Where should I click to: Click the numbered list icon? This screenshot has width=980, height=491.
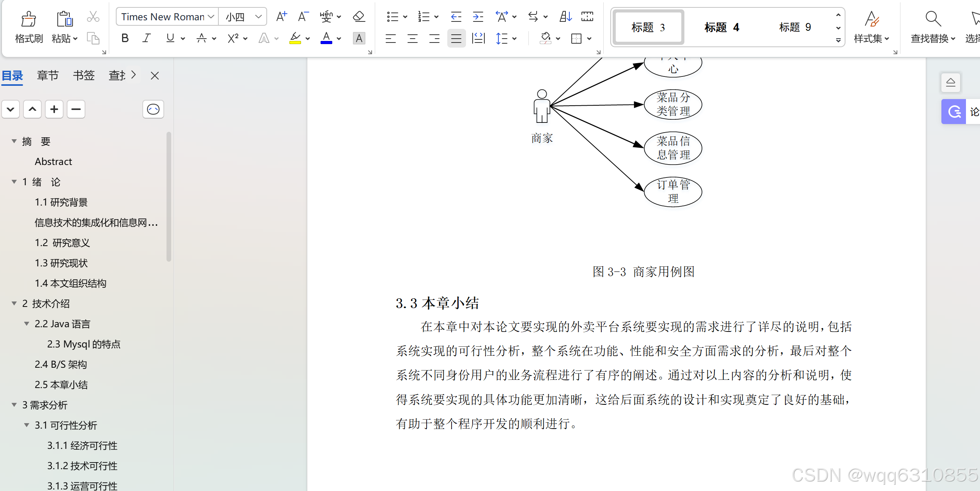coord(424,16)
